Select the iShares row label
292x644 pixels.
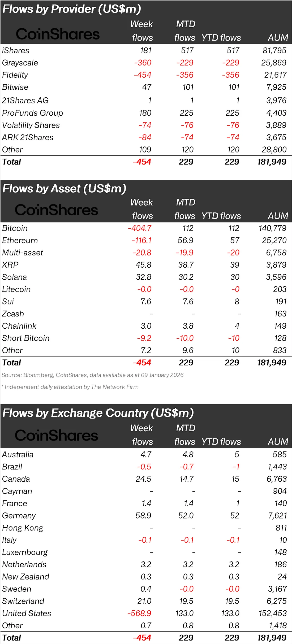(x=16, y=50)
